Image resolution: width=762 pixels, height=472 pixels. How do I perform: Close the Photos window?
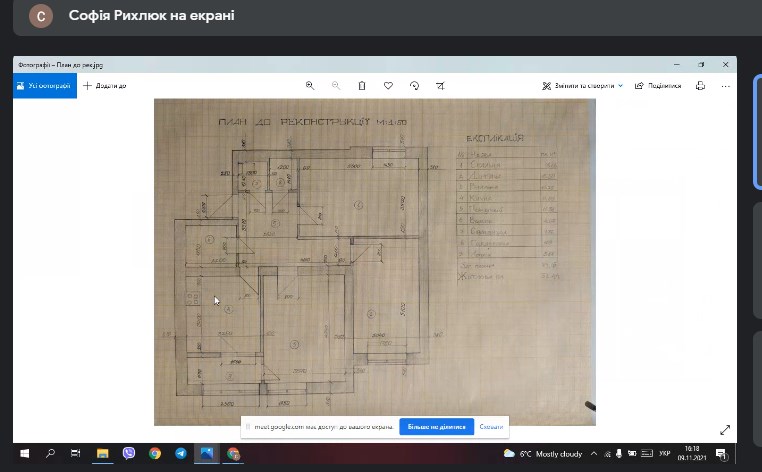click(x=725, y=64)
